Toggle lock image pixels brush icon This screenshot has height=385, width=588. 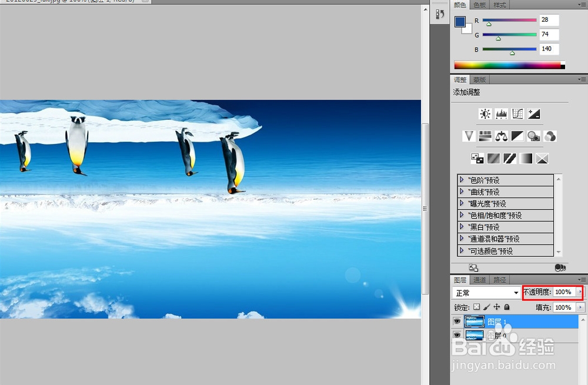[x=486, y=307]
